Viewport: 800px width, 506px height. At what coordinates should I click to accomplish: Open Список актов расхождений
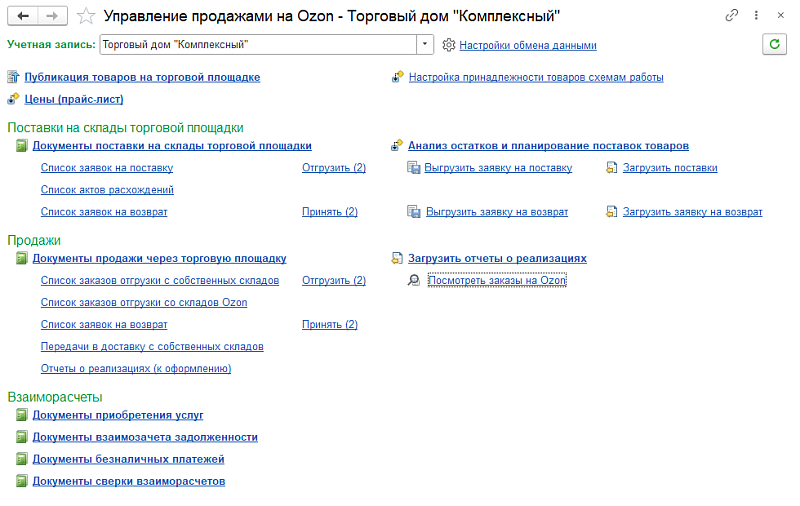coord(107,190)
